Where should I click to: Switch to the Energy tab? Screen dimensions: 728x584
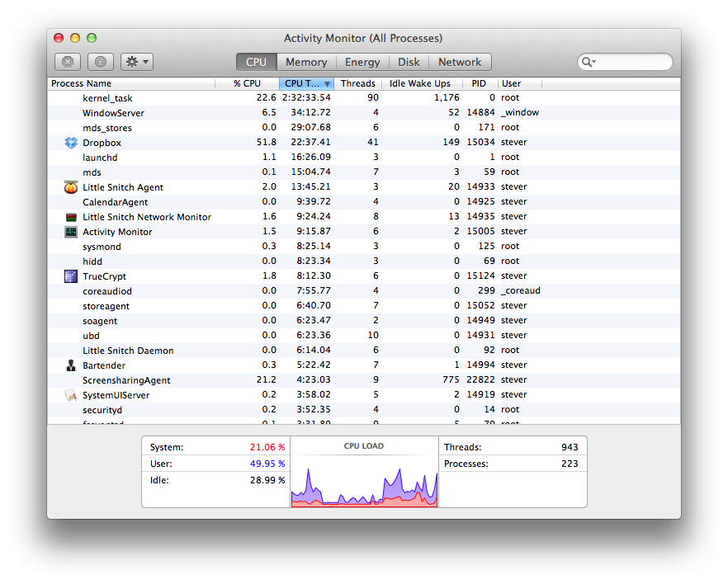[x=362, y=62]
